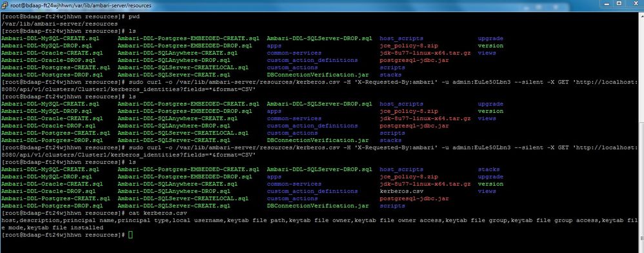Image resolution: width=644 pixels, height=253 pixels.
Task: Click 'common-services' in the first ls listing
Action: point(294,53)
